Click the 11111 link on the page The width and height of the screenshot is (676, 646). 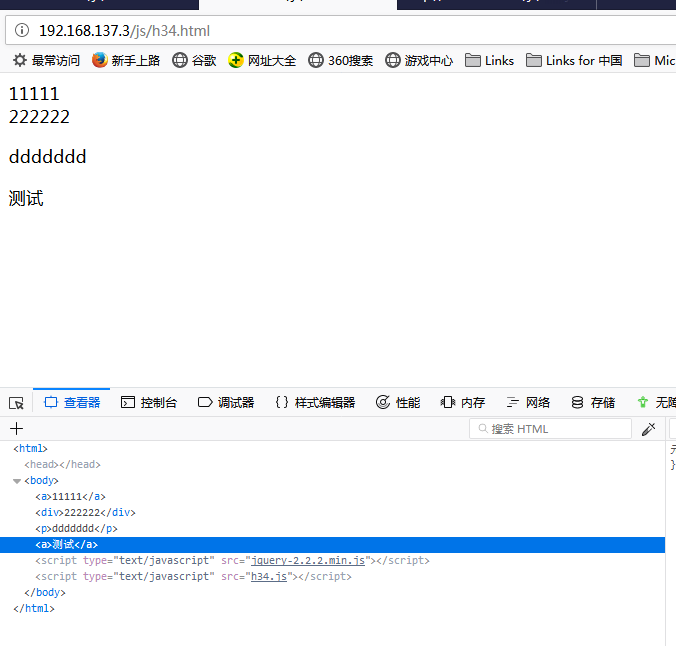(34, 94)
